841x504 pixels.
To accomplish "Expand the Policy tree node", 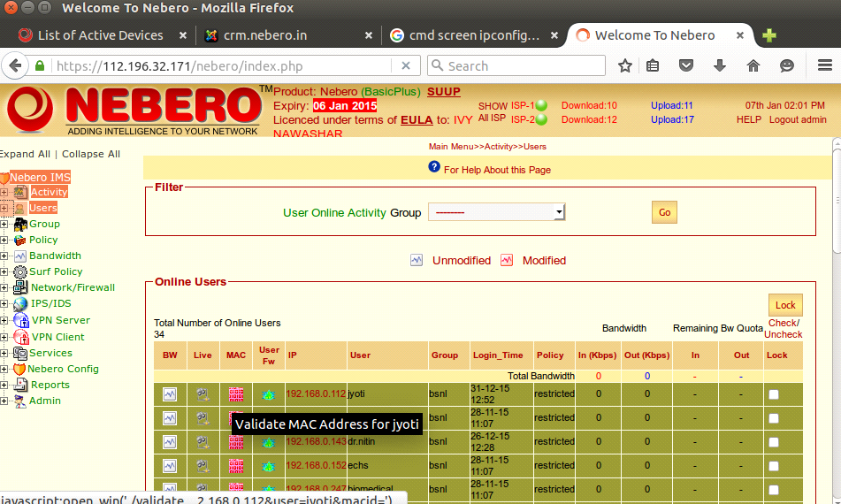I will pyautogui.click(x=4, y=241).
